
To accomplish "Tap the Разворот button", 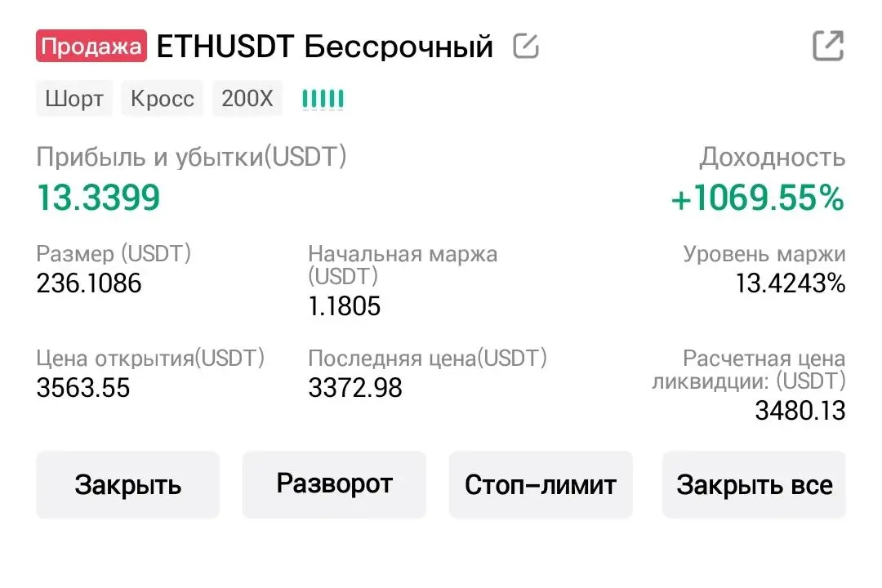I will coord(334,484).
